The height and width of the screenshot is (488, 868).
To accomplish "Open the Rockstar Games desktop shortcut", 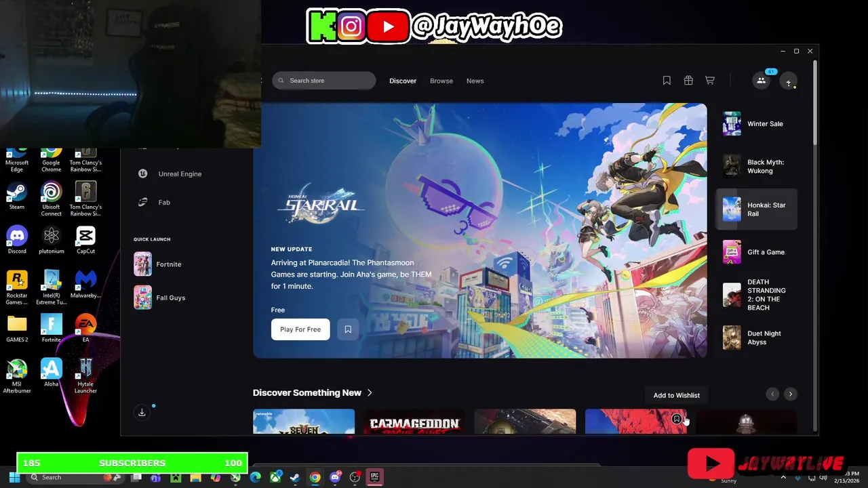I will (17, 287).
